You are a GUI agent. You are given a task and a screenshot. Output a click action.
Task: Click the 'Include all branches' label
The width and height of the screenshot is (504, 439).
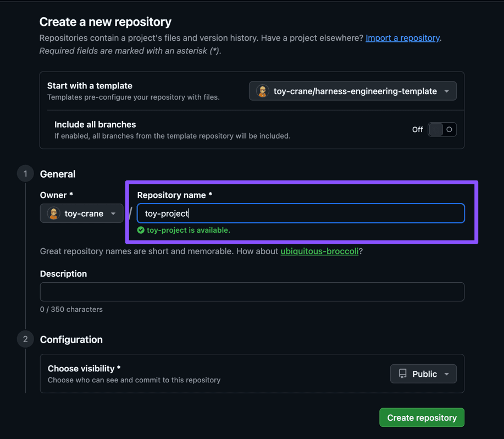[x=95, y=124]
